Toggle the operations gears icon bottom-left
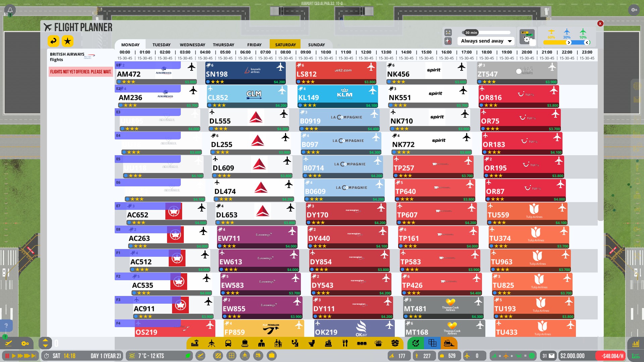Screen dimensions: 644x362 pyautogui.click(x=25, y=343)
